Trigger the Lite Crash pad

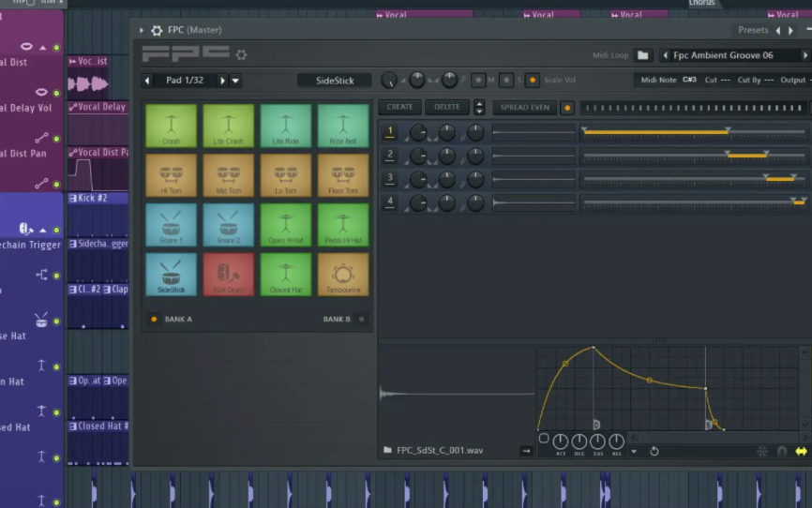point(229,126)
